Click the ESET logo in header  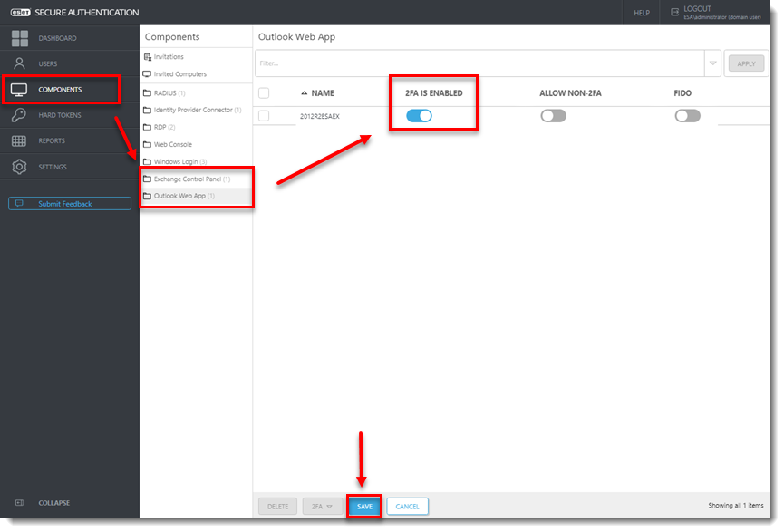(21, 13)
